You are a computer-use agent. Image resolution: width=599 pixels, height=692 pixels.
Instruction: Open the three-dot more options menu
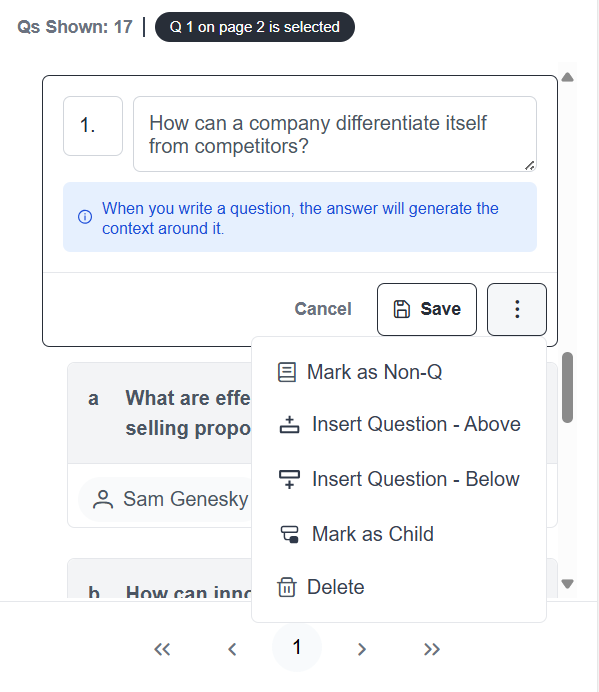click(517, 309)
